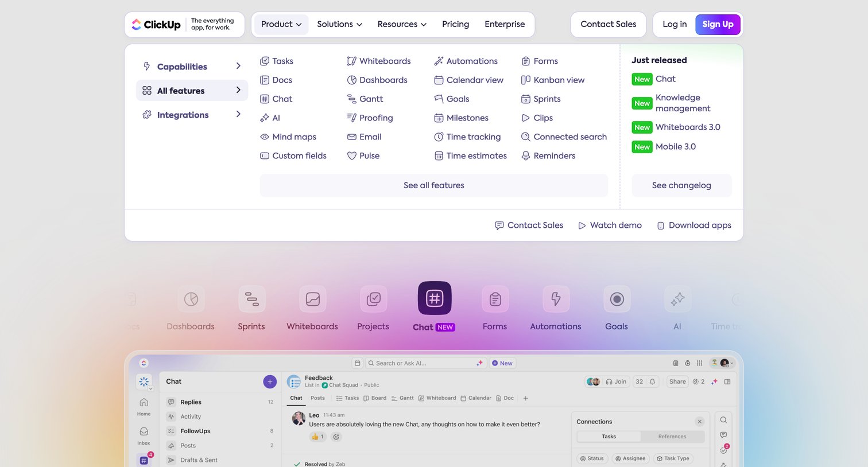Choose Gantt in features menu
This screenshot has height=467, width=868.
coord(365,99)
